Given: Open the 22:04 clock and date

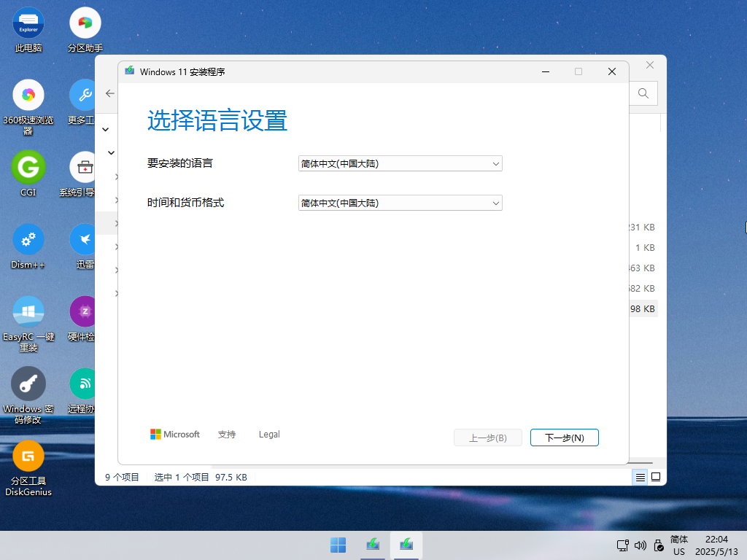Looking at the screenshot, I should tap(716, 545).
